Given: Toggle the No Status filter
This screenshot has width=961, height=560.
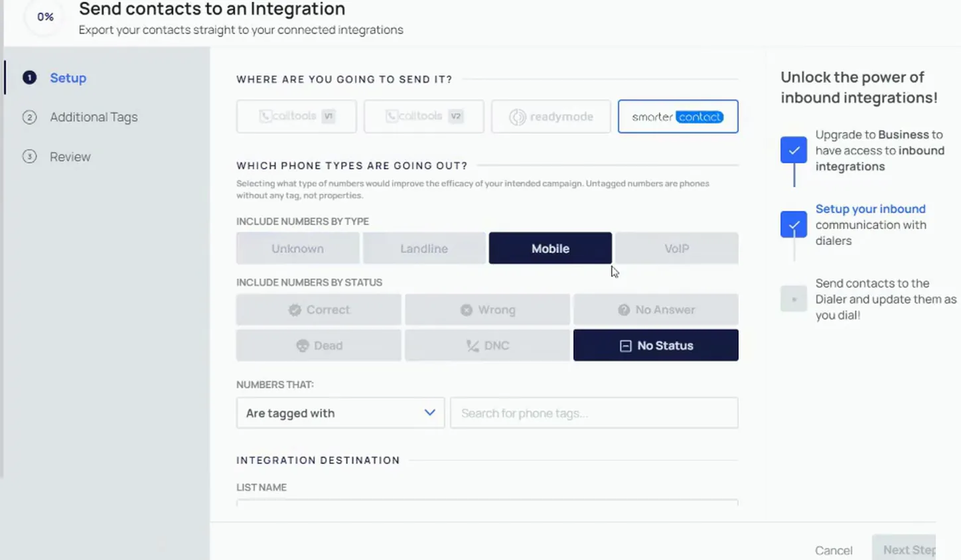Looking at the screenshot, I should coord(656,345).
